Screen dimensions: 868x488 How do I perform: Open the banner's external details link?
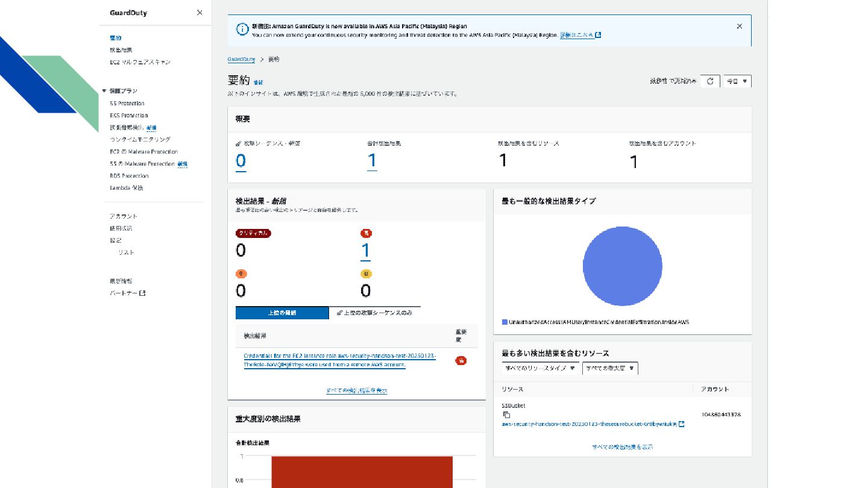point(580,35)
